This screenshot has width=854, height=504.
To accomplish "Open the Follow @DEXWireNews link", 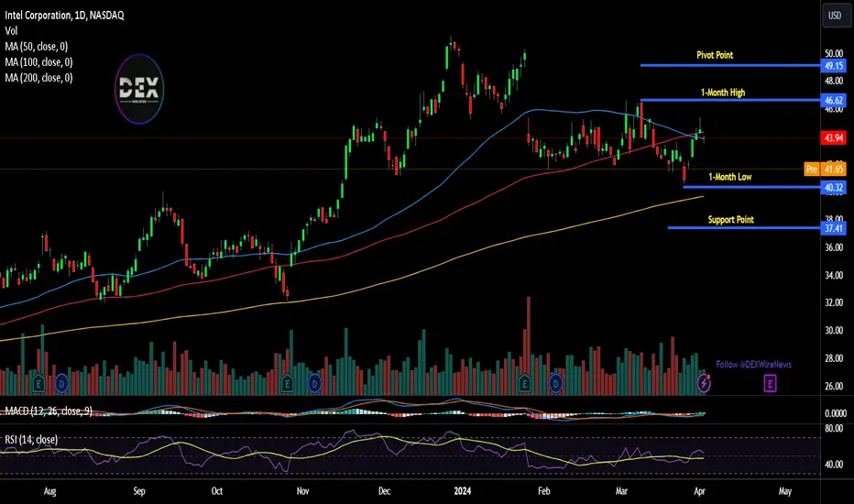I will (x=753, y=365).
